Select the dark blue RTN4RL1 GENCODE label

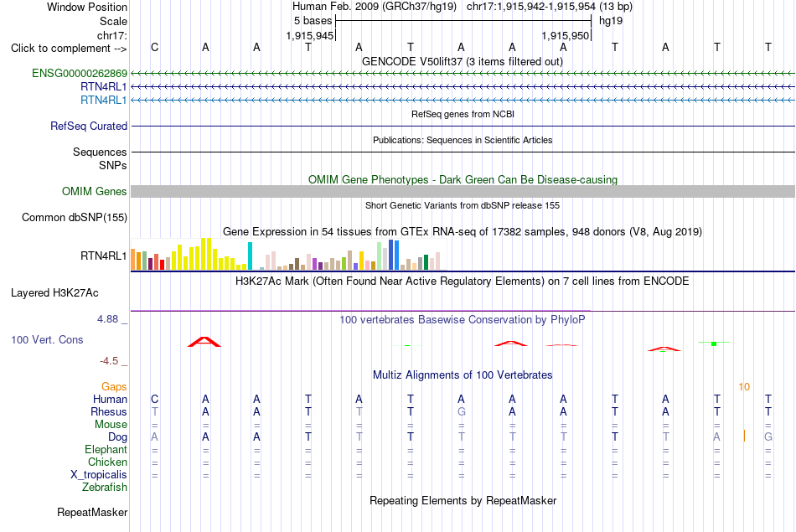[104, 86]
